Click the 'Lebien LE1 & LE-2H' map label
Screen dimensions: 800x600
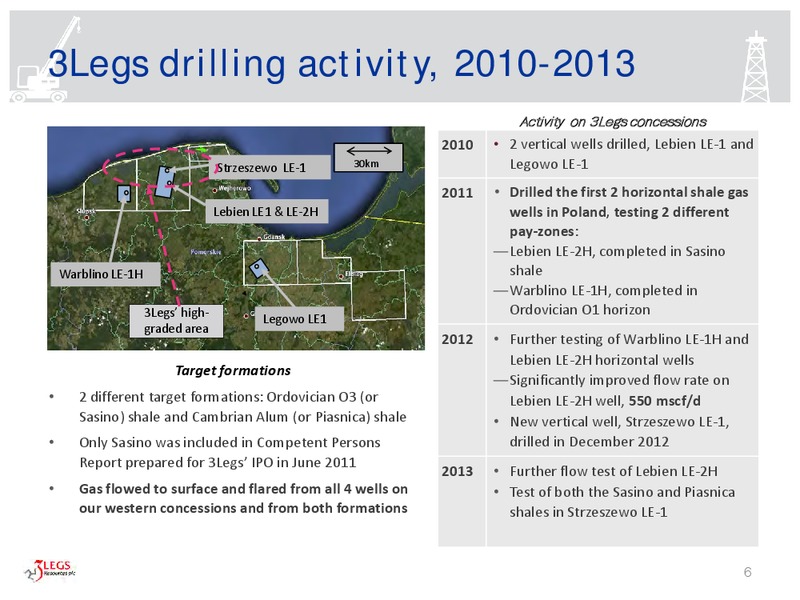pyautogui.click(x=266, y=211)
